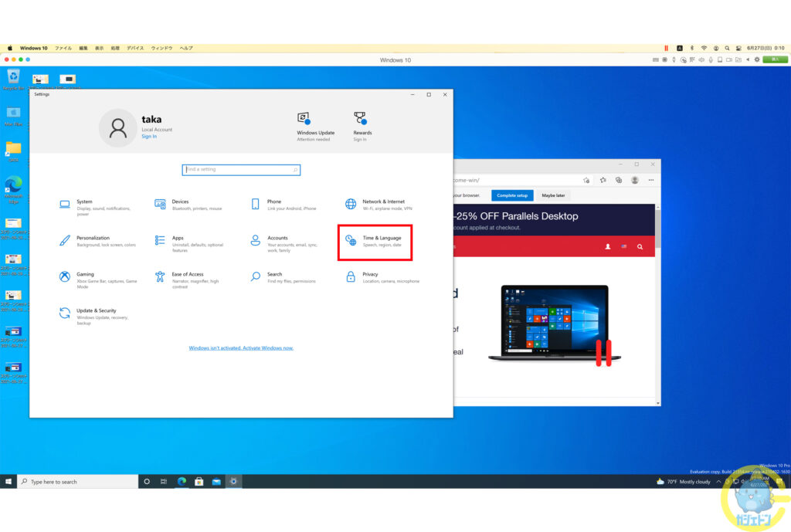Open Search settings category
The width and height of the screenshot is (791, 532).
click(283, 277)
